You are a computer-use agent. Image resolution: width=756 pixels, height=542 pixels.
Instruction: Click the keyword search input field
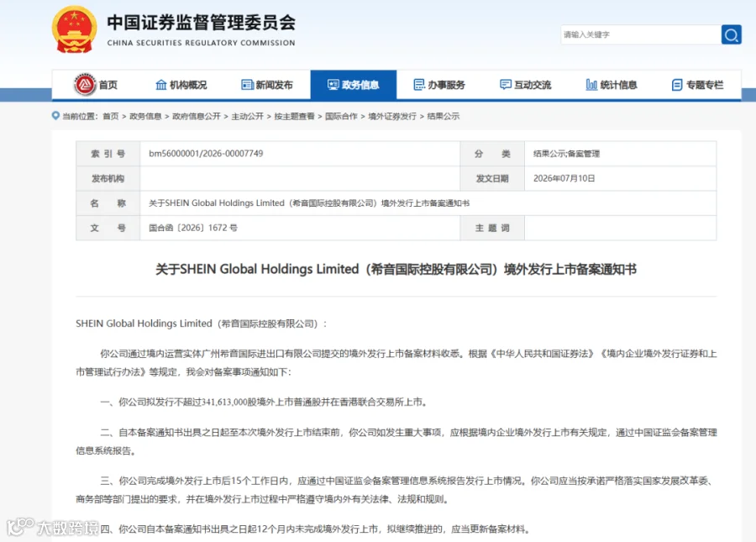[641, 34]
